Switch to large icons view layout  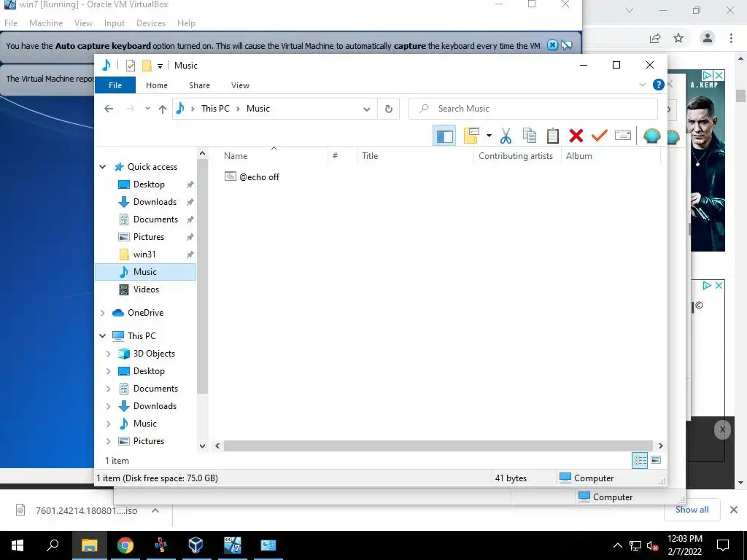tap(656, 461)
